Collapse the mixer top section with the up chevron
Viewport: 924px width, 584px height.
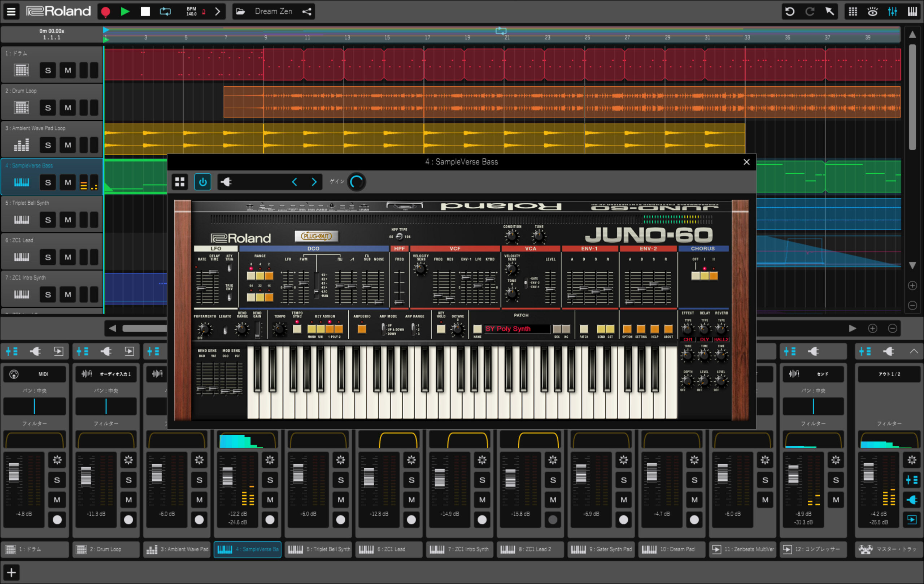(914, 351)
